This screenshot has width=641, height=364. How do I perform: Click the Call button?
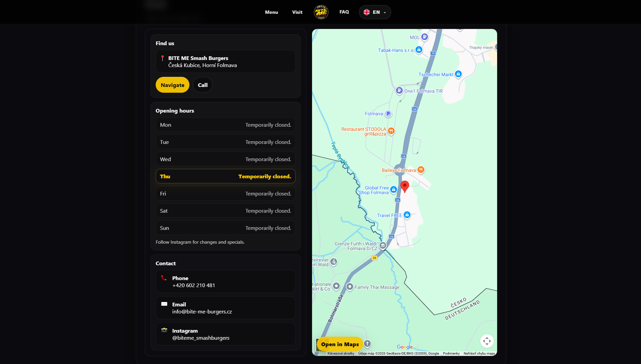(x=203, y=85)
